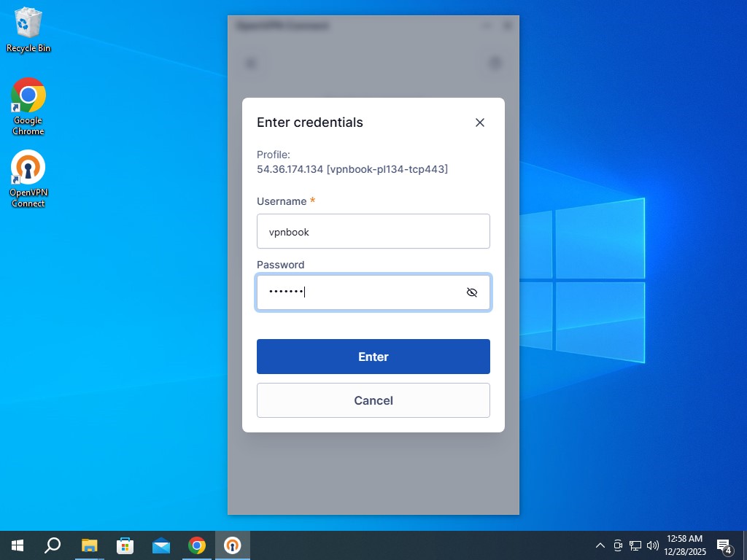The width and height of the screenshot is (747, 560).
Task: Close the Enter credentials dialog
Action: pyautogui.click(x=479, y=122)
